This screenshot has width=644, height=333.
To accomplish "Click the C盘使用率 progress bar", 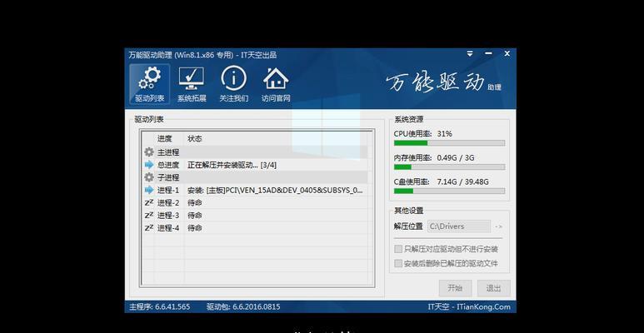I will coord(449,191).
